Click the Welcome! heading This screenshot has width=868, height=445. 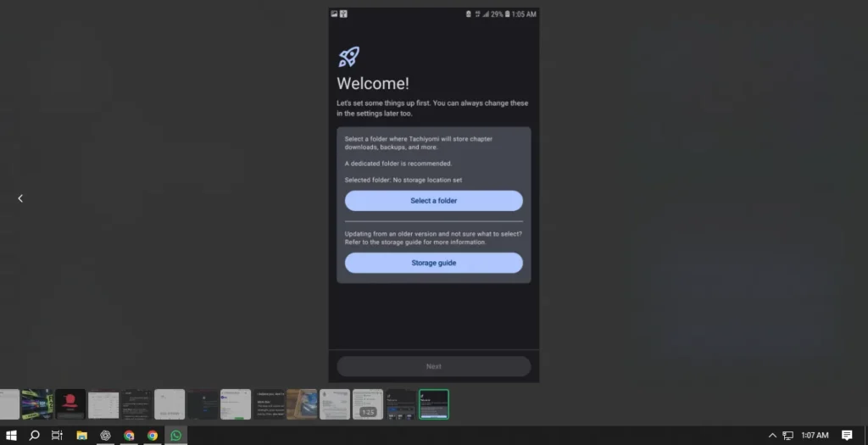(373, 84)
